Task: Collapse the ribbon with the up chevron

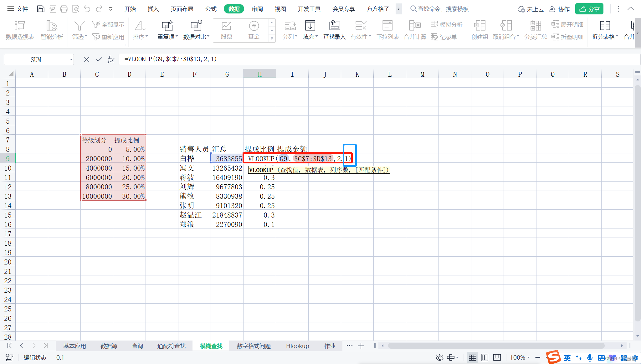Action: point(631,9)
